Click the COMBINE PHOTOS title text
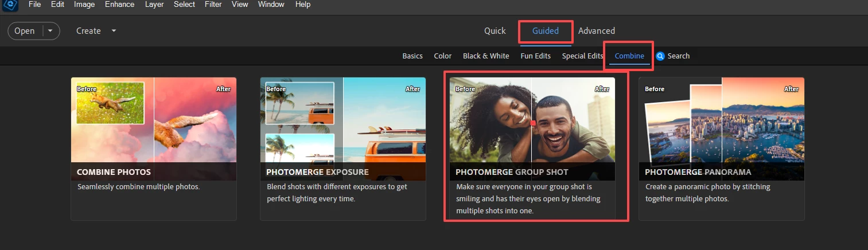Image resolution: width=868 pixels, height=250 pixels. 114,172
